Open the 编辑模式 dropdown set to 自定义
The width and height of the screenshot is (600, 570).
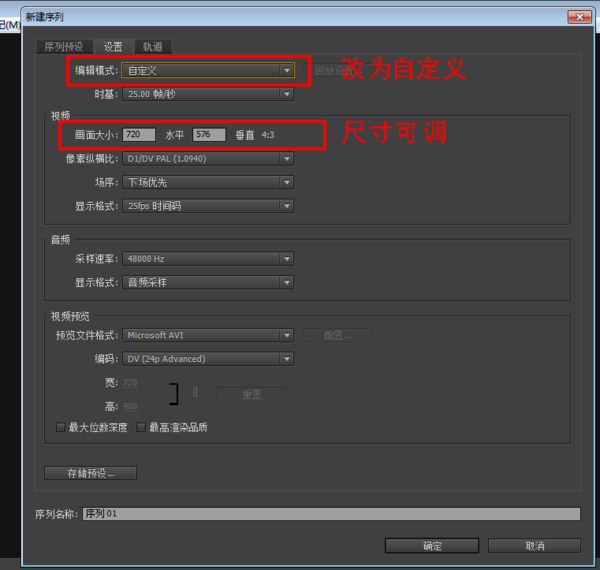tap(208, 70)
